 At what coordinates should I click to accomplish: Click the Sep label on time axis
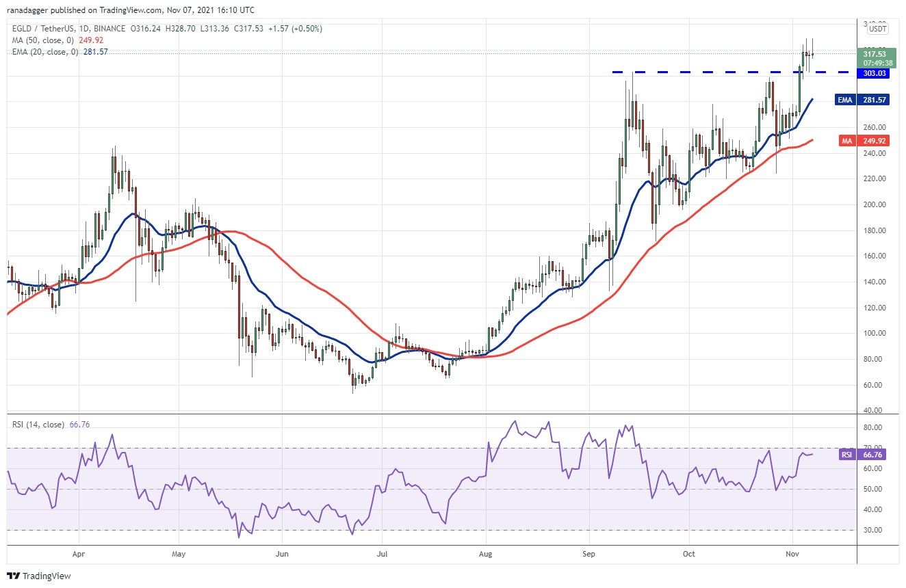pyautogui.click(x=588, y=554)
